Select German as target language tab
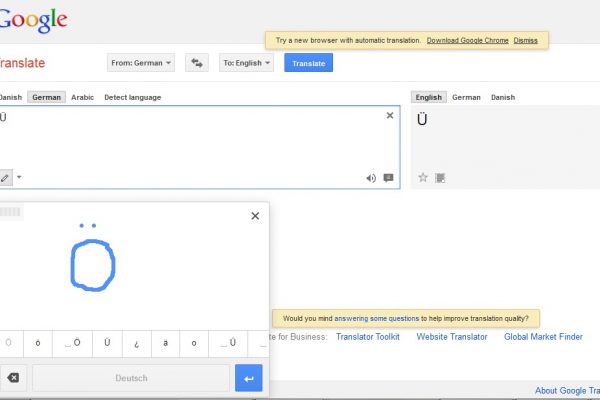Image resolution: width=600 pixels, height=400 pixels. tap(466, 97)
